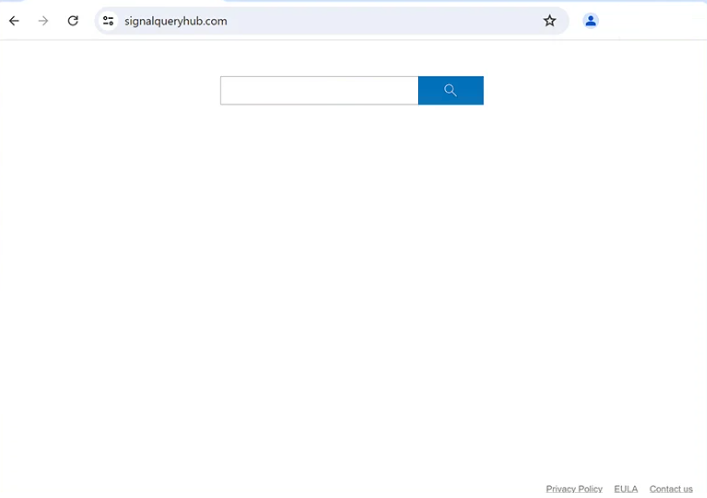Image resolution: width=707 pixels, height=498 pixels.
Task: Reload the signalqueryhub.com page
Action: click(73, 21)
